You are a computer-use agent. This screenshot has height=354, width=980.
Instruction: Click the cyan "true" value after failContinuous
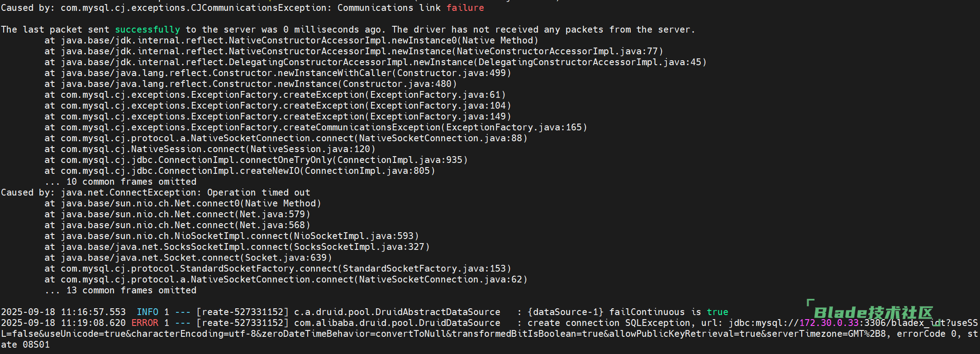tap(718, 312)
